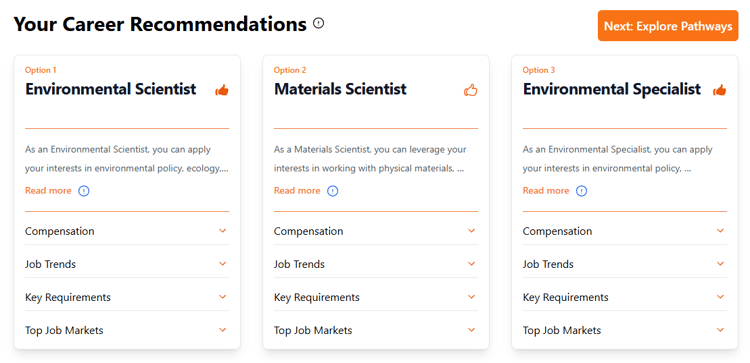Click chevron for Environmental Scientist Key Requirements
Image resolution: width=750 pixels, height=363 pixels.
[x=223, y=297]
